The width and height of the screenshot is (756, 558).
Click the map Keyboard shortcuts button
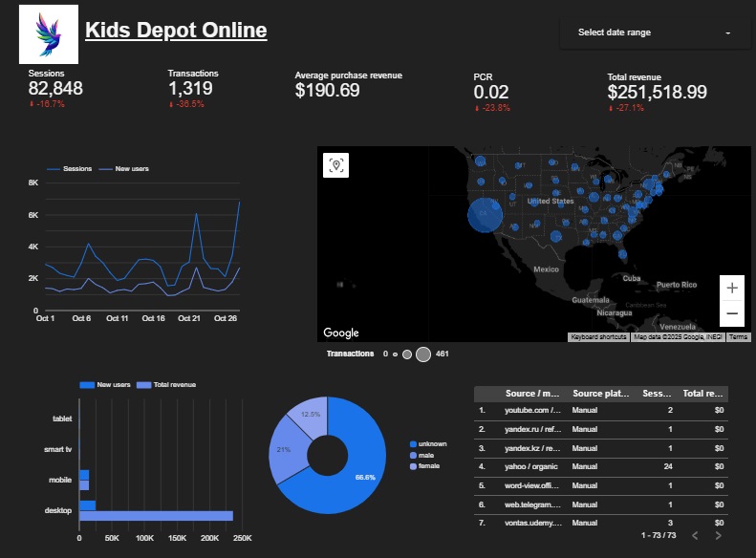(x=599, y=337)
